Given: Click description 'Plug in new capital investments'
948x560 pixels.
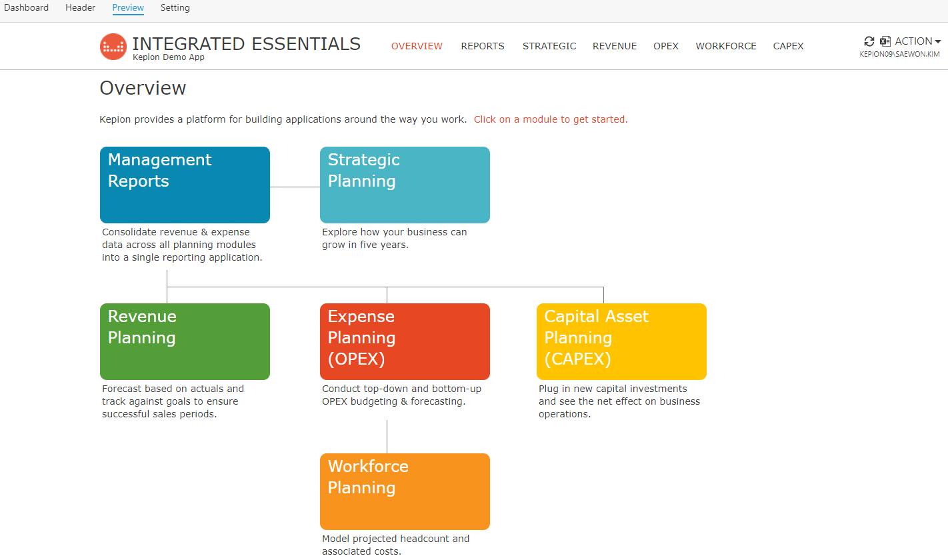Looking at the screenshot, I should (x=619, y=401).
